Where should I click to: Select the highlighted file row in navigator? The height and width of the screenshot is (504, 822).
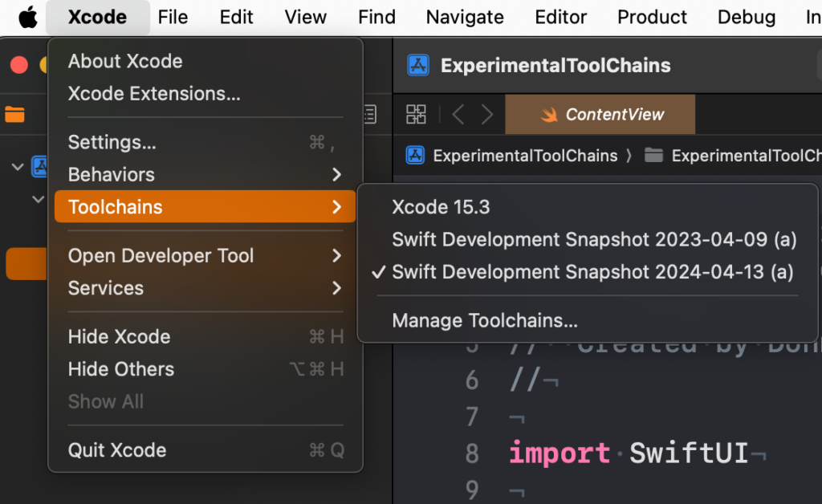tap(26, 263)
